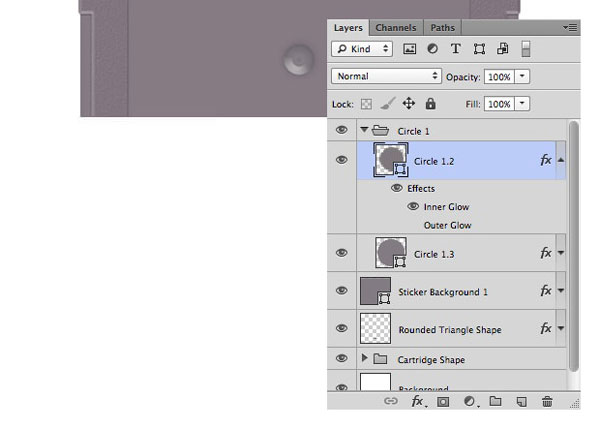Viewport: 600px width, 429px height.
Task: Open the Layers panel flyout menu
Action: click(x=570, y=28)
